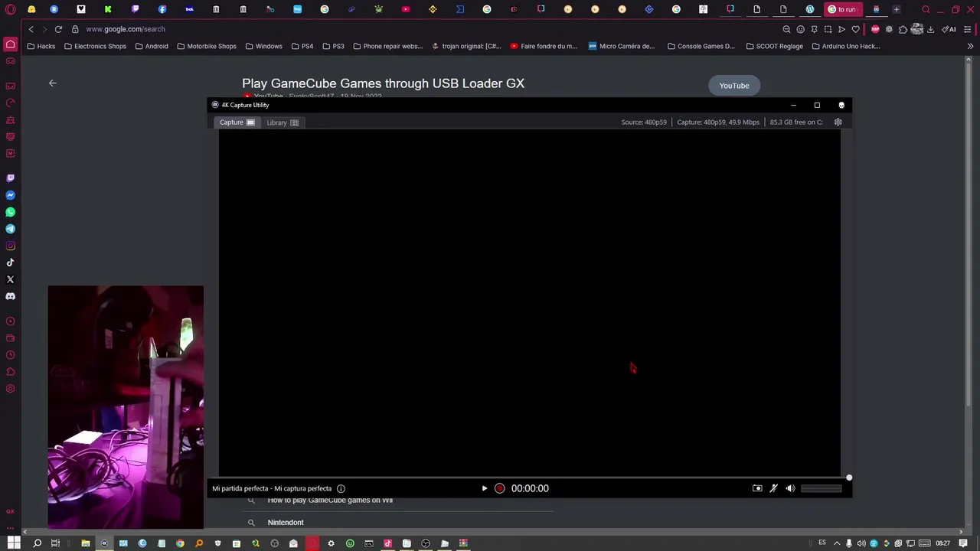This screenshot has width=980, height=551.
Task: Reload the page in the browser
Action: (x=58, y=29)
